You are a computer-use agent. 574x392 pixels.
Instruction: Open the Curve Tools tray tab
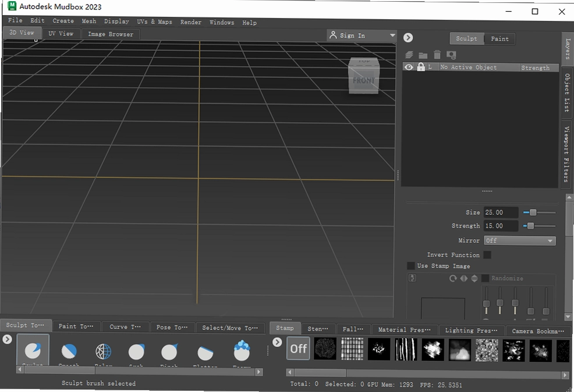tap(125, 327)
